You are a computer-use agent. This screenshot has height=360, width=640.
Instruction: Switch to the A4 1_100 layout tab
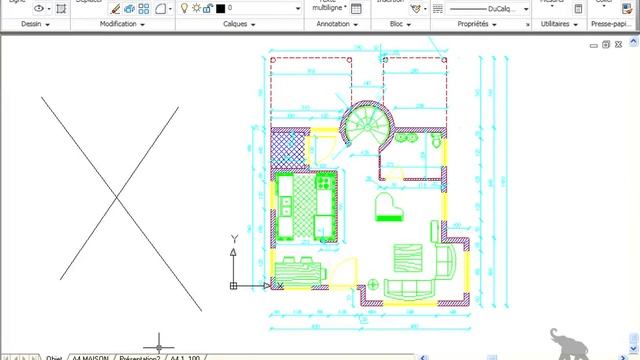(x=184, y=358)
